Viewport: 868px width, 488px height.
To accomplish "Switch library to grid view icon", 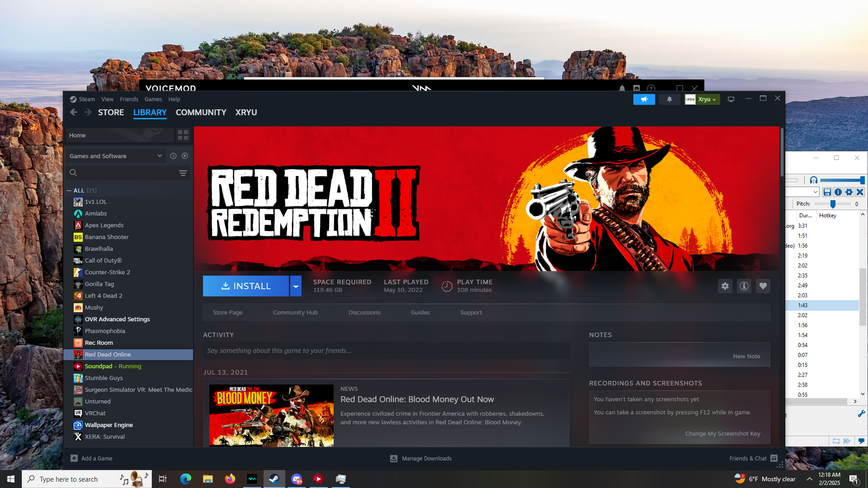I will point(183,135).
